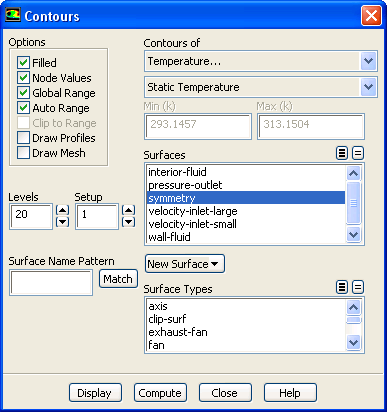The height and width of the screenshot is (412, 387).
Task: Deselect all surfaces using Surfaces list icon
Action: pyautogui.click(x=358, y=153)
